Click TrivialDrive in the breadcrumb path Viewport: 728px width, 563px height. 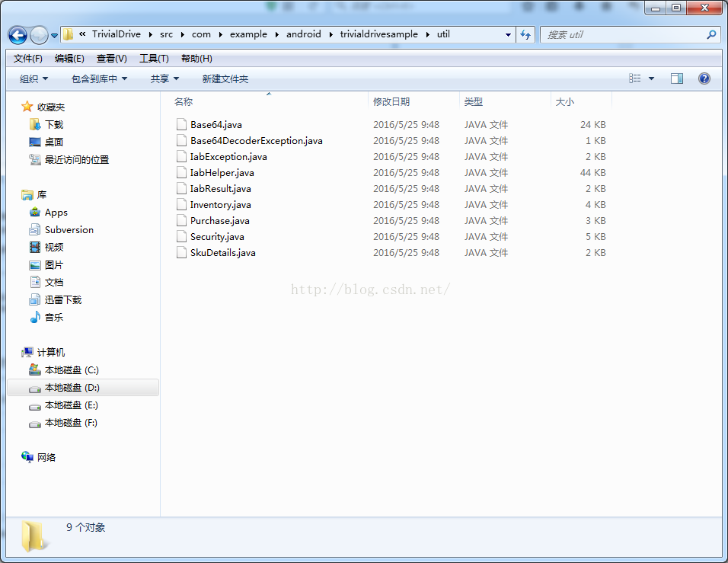tap(116, 34)
